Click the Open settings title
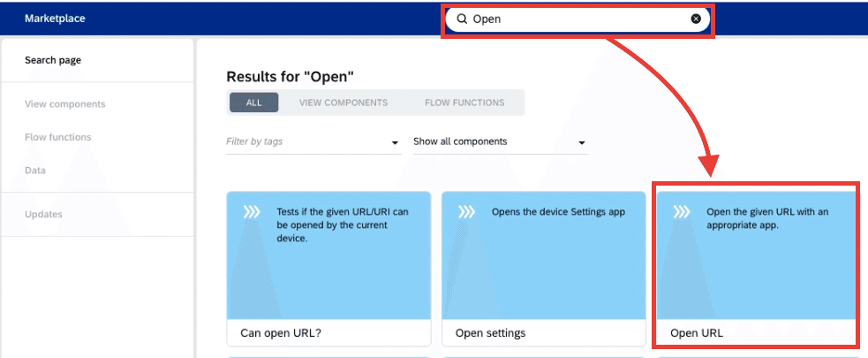 [490, 333]
